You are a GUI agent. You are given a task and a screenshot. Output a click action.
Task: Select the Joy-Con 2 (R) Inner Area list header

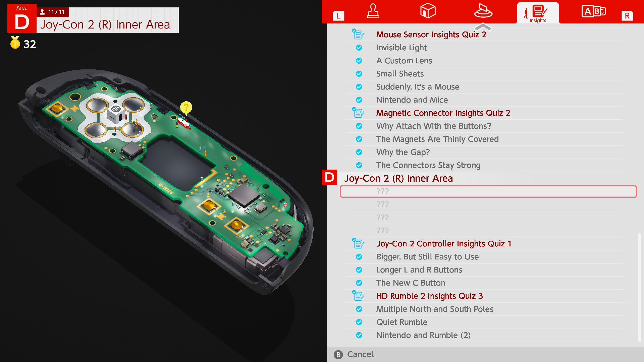[398, 178]
